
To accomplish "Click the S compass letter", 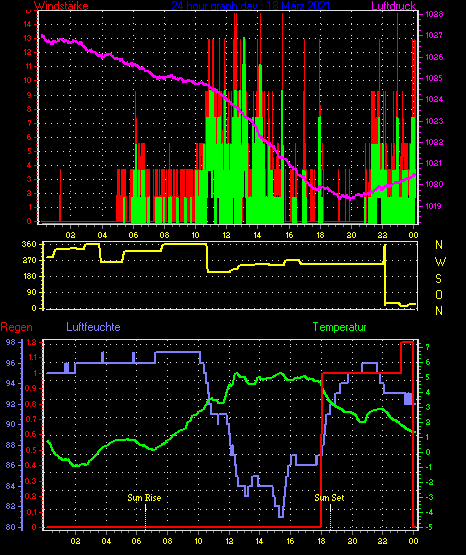I will [439, 279].
